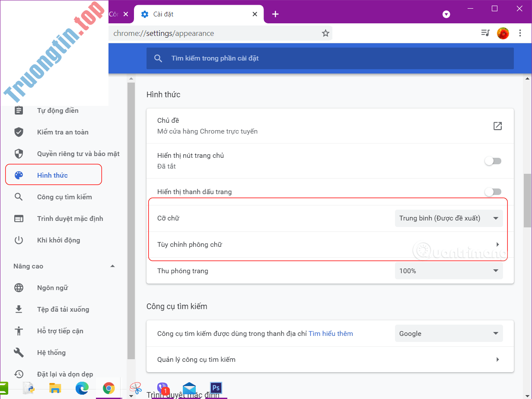Click the magnifier icon in settings search bar
532x399 pixels.
[x=158, y=58]
